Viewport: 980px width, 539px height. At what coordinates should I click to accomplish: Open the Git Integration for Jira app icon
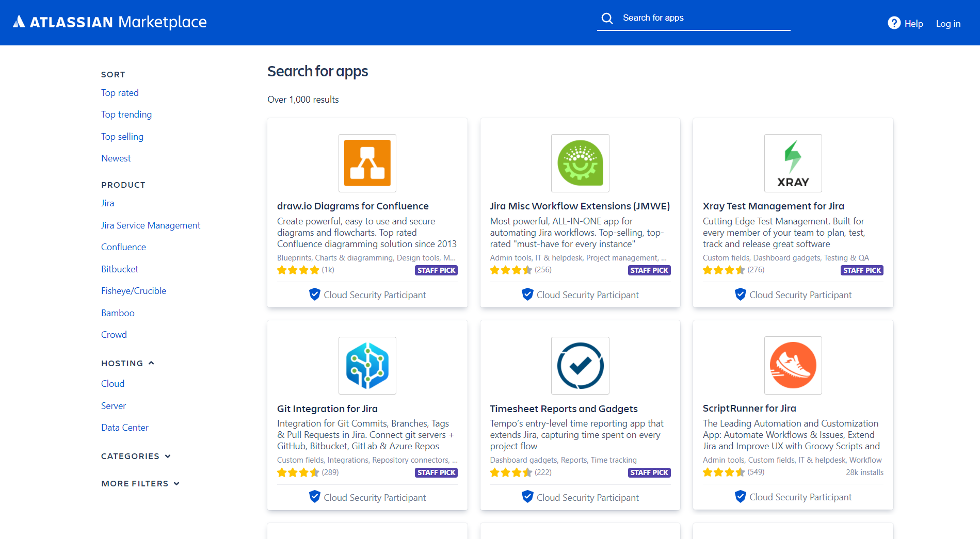coord(367,365)
